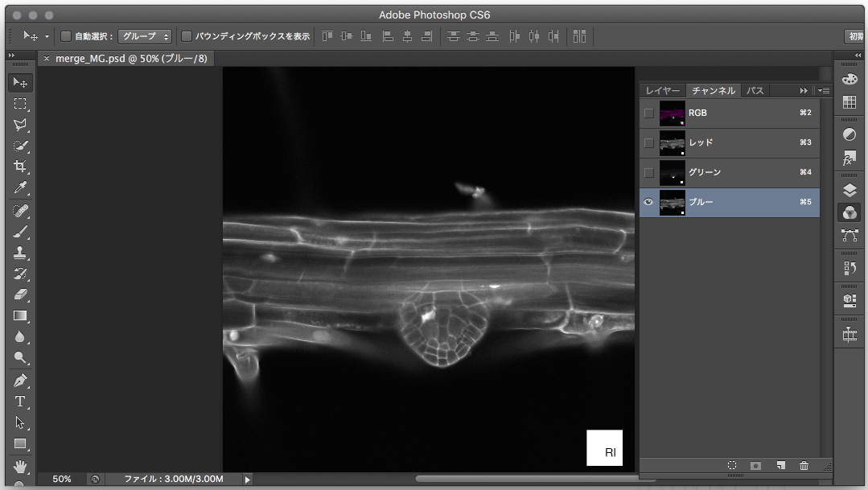Switch to the レイヤー tab
The height and width of the screenshot is (490, 868).
(x=663, y=91)
